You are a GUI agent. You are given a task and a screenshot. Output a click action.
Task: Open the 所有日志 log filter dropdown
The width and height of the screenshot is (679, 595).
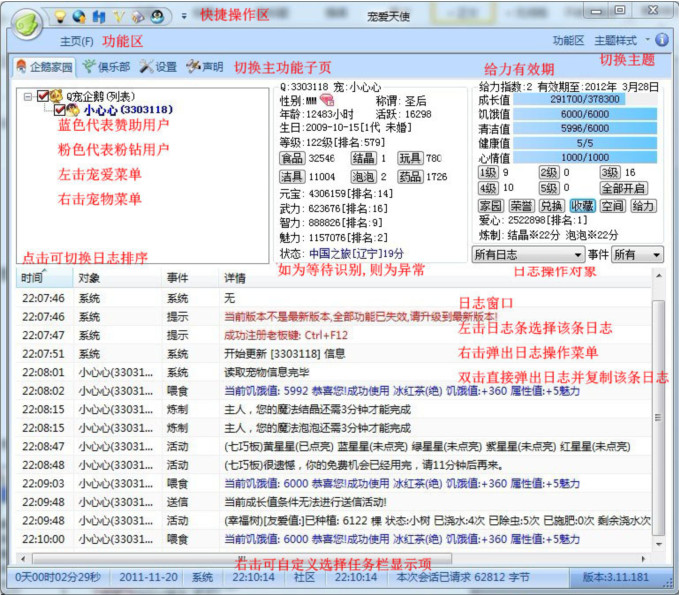(526, 255)
